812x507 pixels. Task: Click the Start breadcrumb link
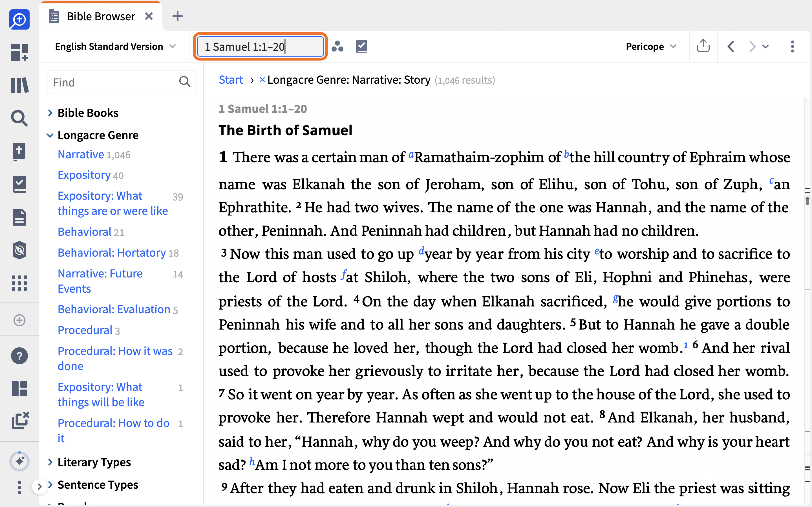coord(231,80)
